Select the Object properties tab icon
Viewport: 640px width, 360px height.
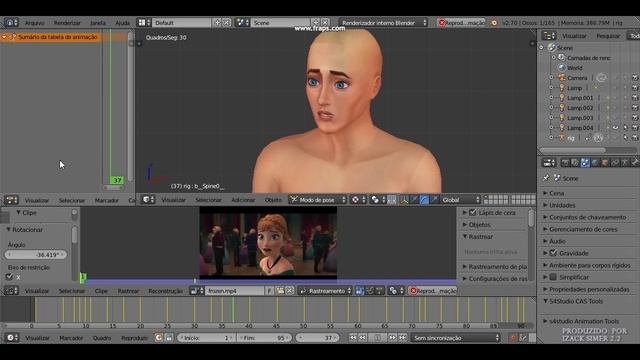pyautogui.click(x=605, y=163)
